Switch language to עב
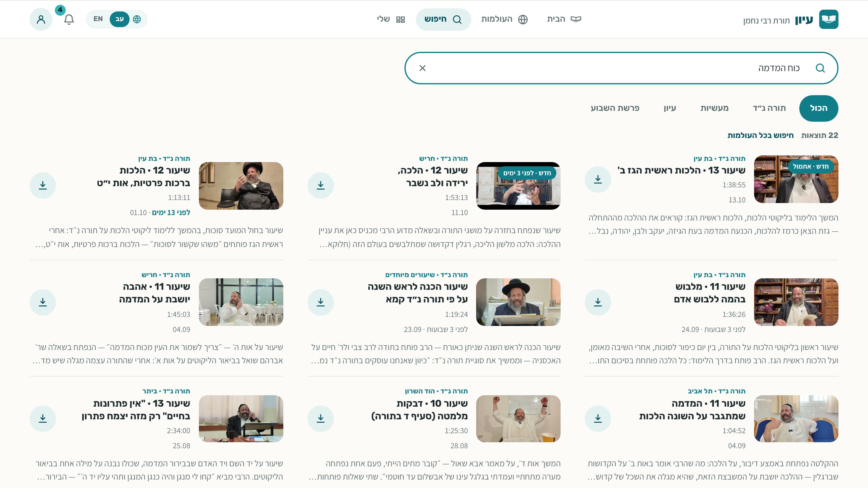This screenshot has height=488, width=868. point(119,19)
